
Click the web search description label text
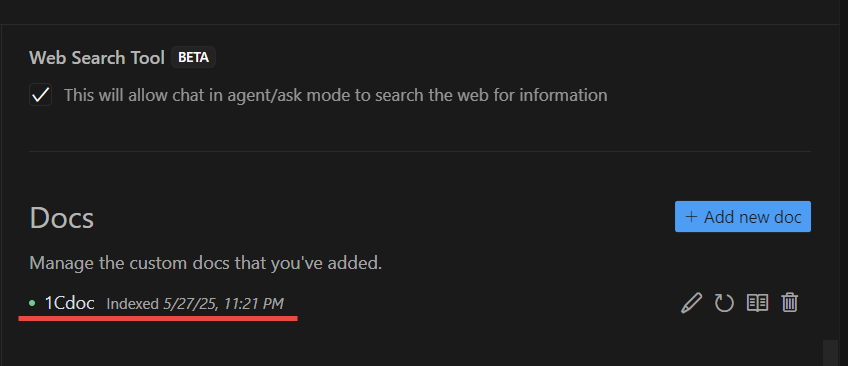(x=335, y=95)
